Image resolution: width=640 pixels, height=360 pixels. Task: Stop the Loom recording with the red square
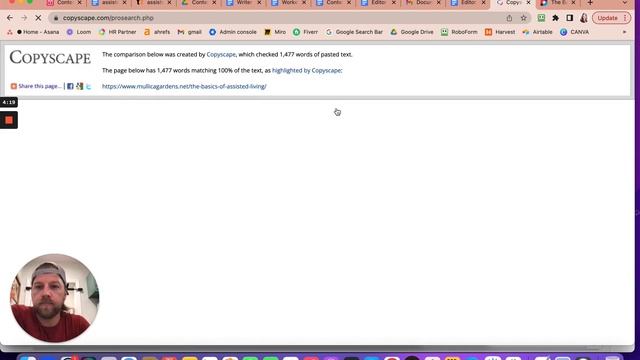pos(9,120)
